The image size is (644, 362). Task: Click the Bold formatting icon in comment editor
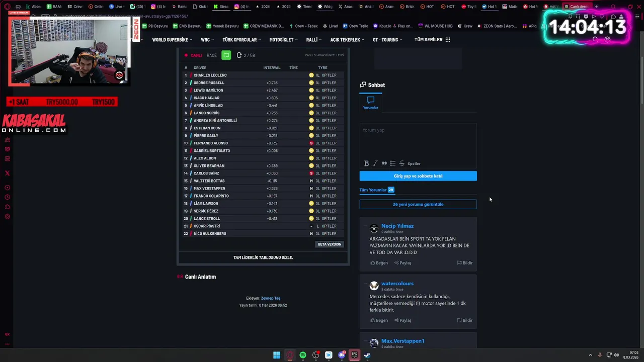coord(366,163)
